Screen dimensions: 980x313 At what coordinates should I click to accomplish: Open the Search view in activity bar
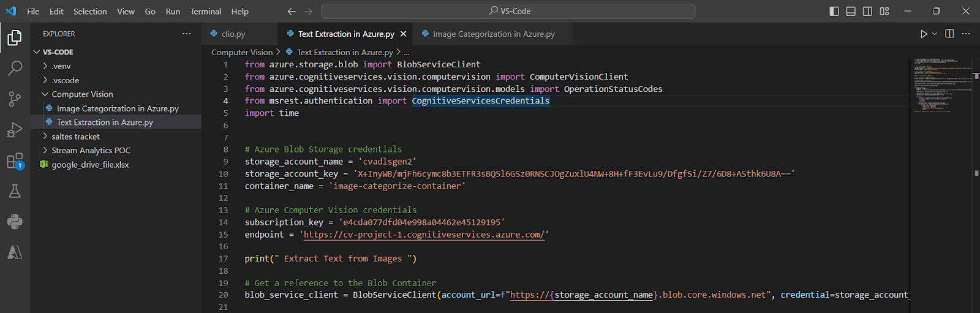15,68
